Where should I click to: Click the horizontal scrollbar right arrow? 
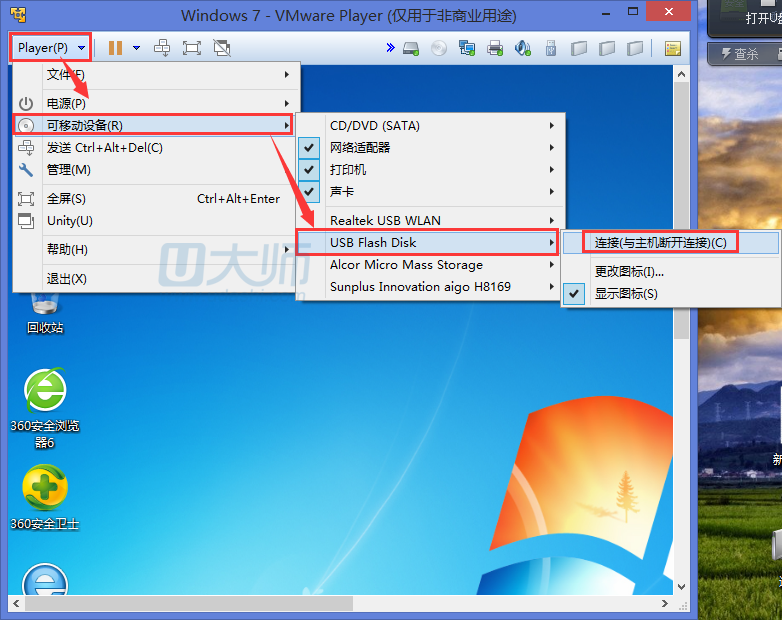click(664, 604)
